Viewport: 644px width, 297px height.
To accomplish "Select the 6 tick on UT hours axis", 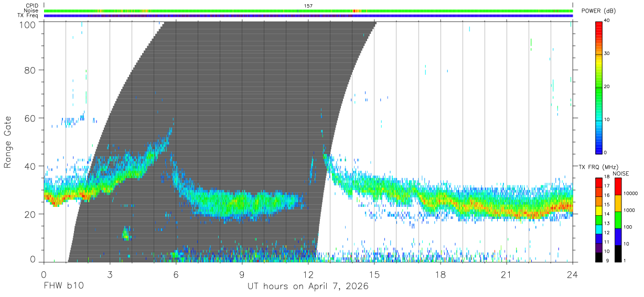I will tap(176, 274).
